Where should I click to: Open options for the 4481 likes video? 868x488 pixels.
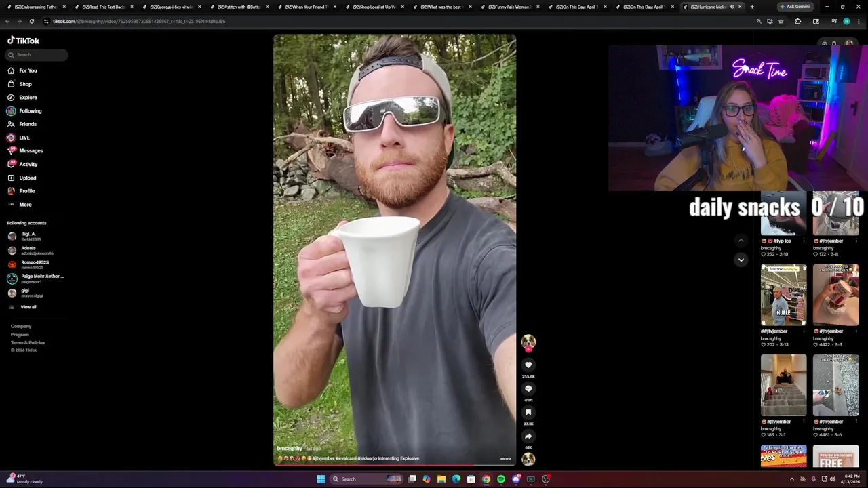pyautogui.click(x=856, y=422)
